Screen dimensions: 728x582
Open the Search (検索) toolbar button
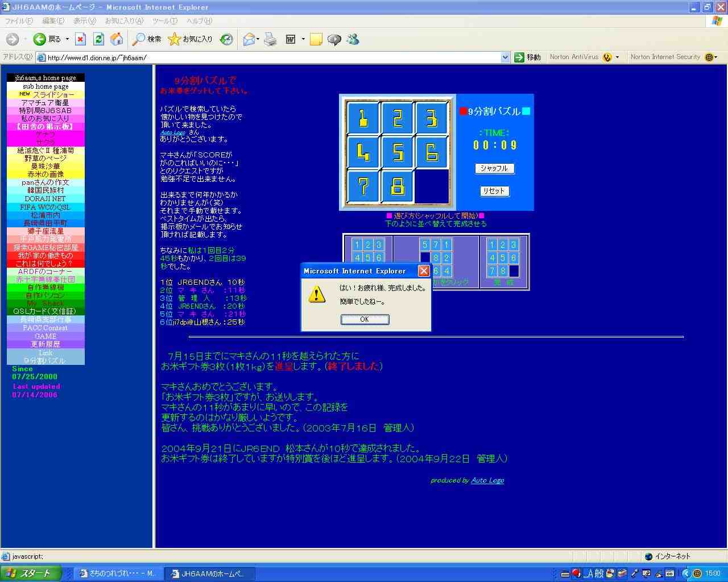[147, 39]
